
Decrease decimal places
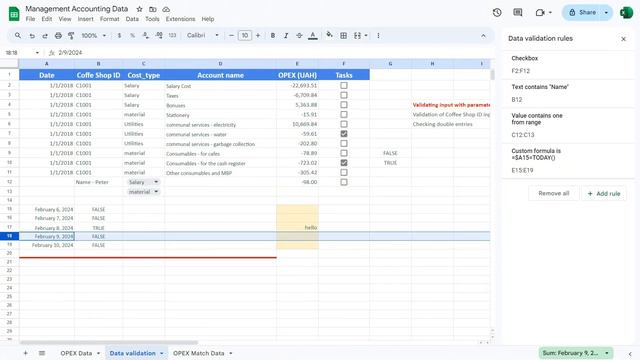145,36
